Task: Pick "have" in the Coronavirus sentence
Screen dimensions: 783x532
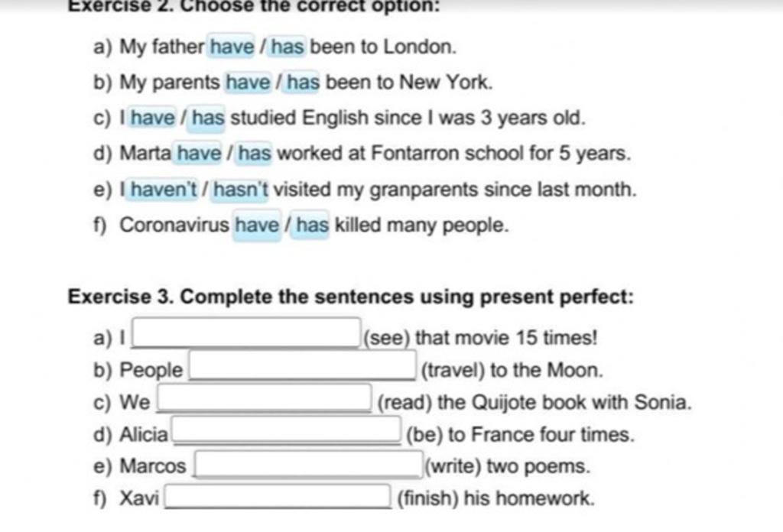Action: point(257,225)
